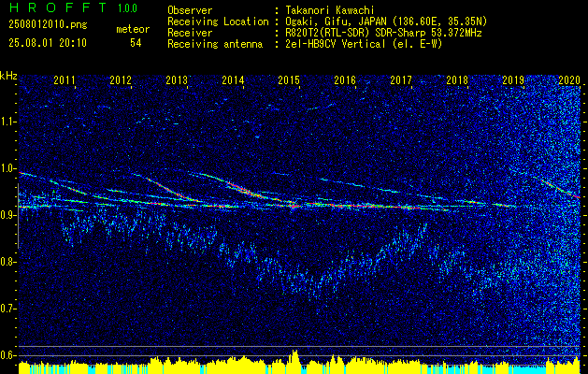Click the 2015 time marker
The height and width of the screenshot is (374, 588).
coord(289,79)
